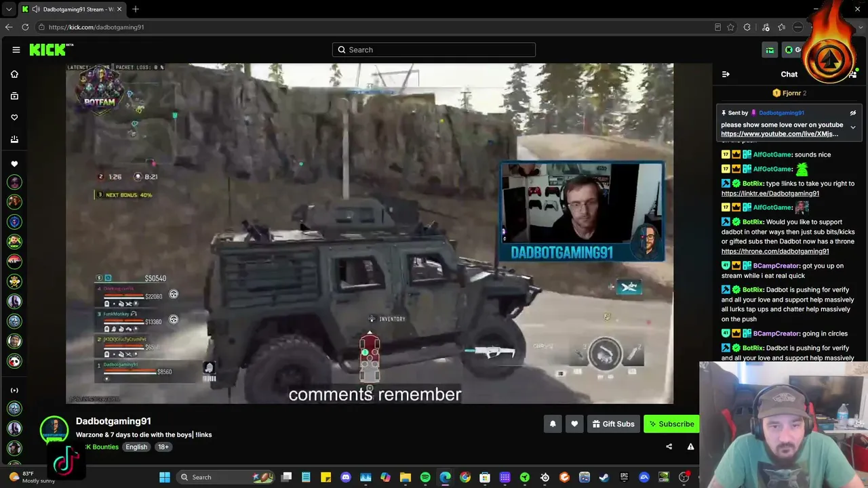Image resolution: width=868 pixels, height=488 pixels.
Task: Open the Chat header label
Action: click(789, 74)
